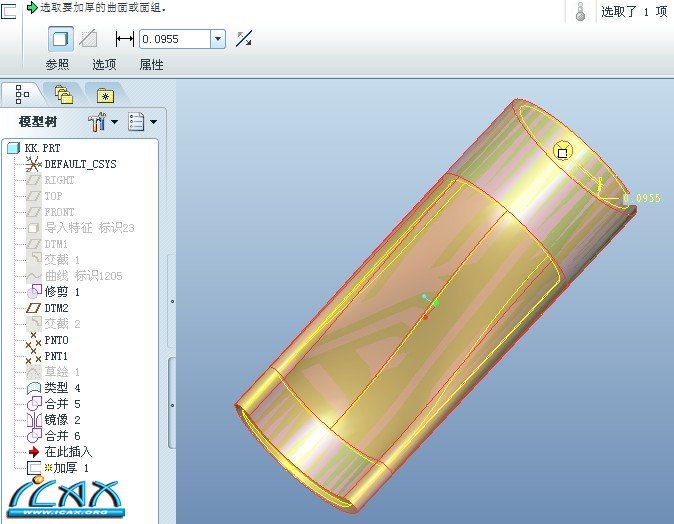The image size is (674, 524).
Task: Select DEFAULT_CSYS in model tree
Action: pyautogui.click(x=80, y=164)
